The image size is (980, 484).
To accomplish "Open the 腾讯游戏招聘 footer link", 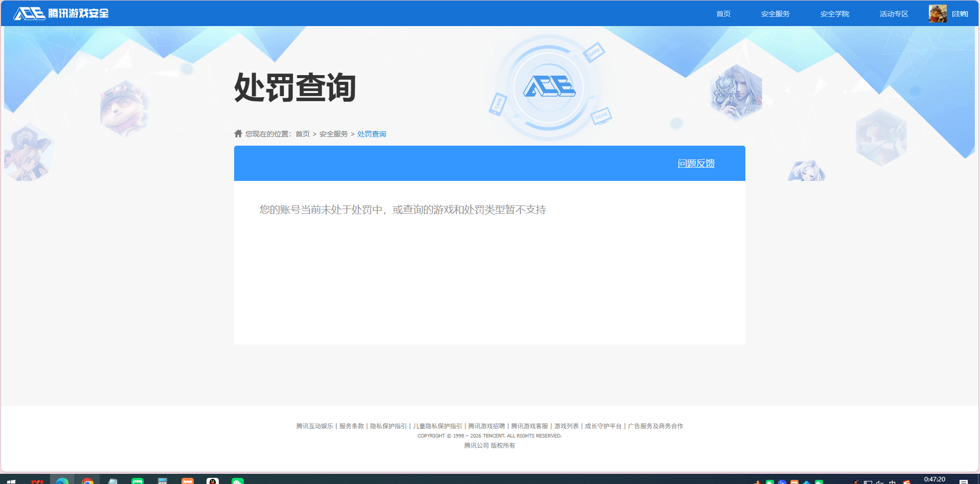I will (486, 426).
